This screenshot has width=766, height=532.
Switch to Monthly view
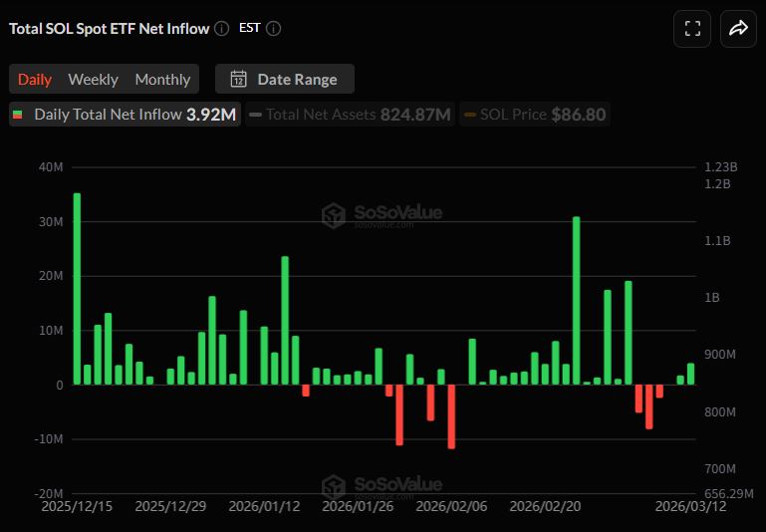[162, 80]
